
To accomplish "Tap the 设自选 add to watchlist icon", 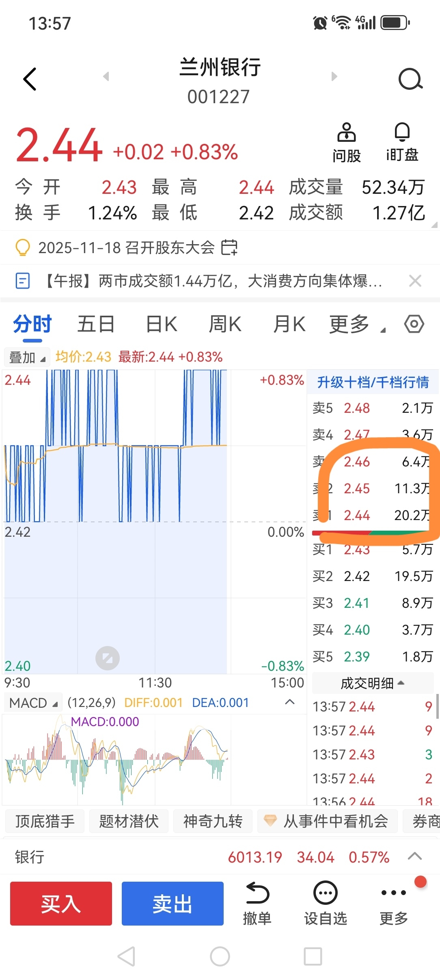I will pyautogui.click(x=326, y=892).
